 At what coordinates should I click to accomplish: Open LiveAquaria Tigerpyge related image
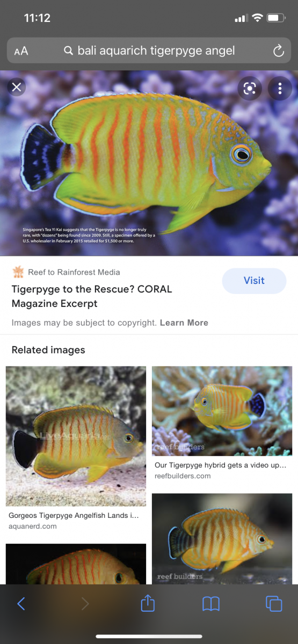[x=76, y=436]
